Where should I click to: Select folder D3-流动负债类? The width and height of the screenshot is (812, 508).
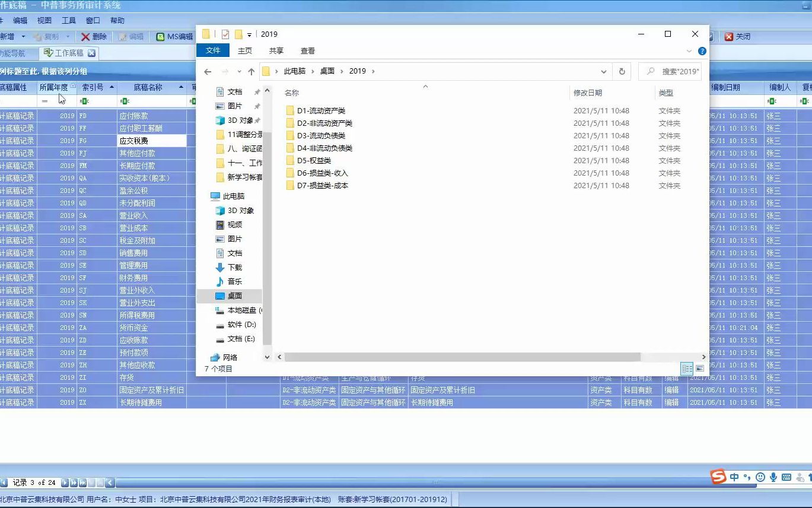(x=321, y=136)
